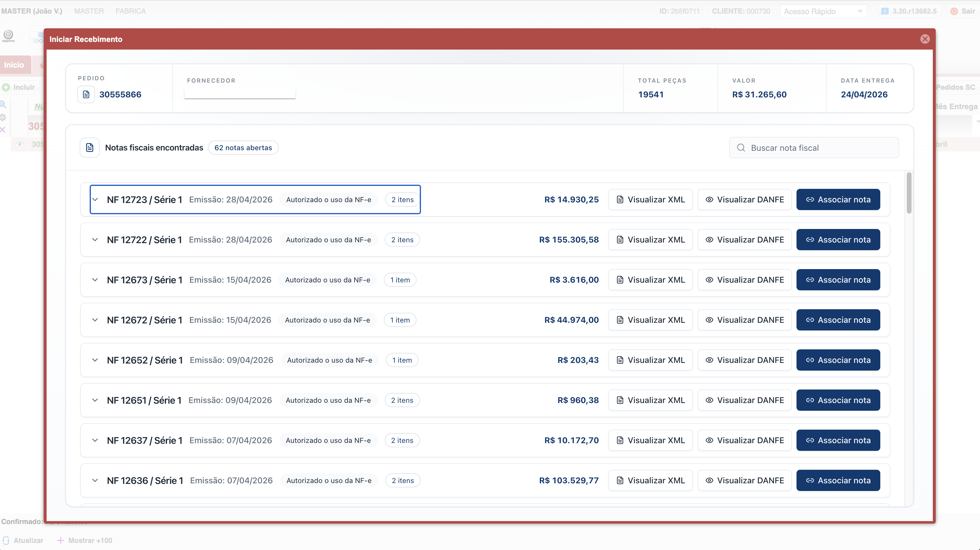The image size is (980, 550).
Task: Click the green Incluir plus icon
Action: (6, 87)
